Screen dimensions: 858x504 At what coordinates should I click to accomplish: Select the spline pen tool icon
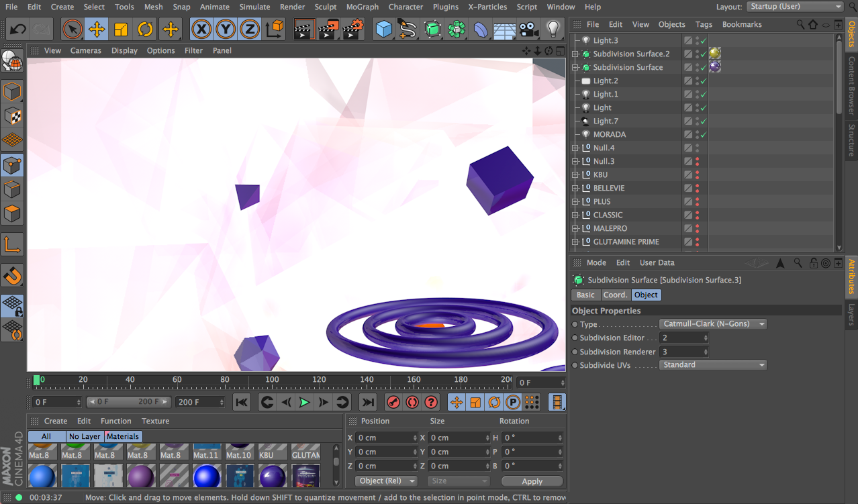coord(408,30)
